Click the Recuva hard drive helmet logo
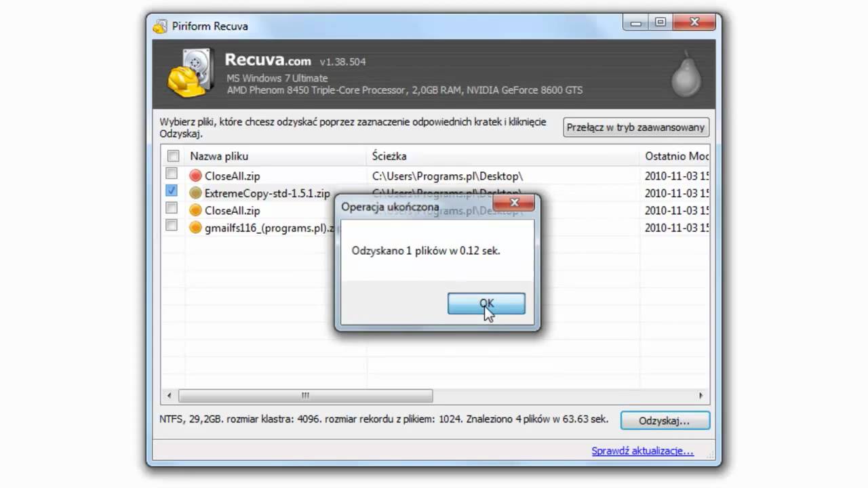This screenshot has width=868, height=488. coord(191,73)
